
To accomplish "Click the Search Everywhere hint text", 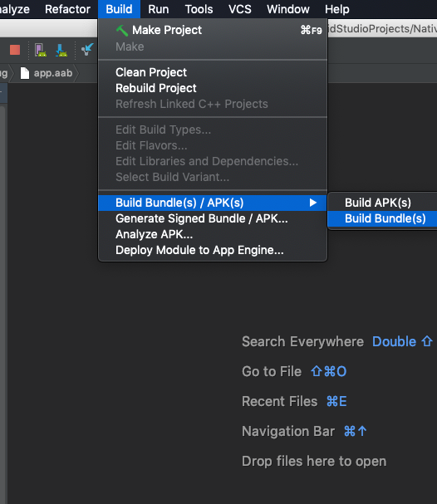I will (302, 341).
